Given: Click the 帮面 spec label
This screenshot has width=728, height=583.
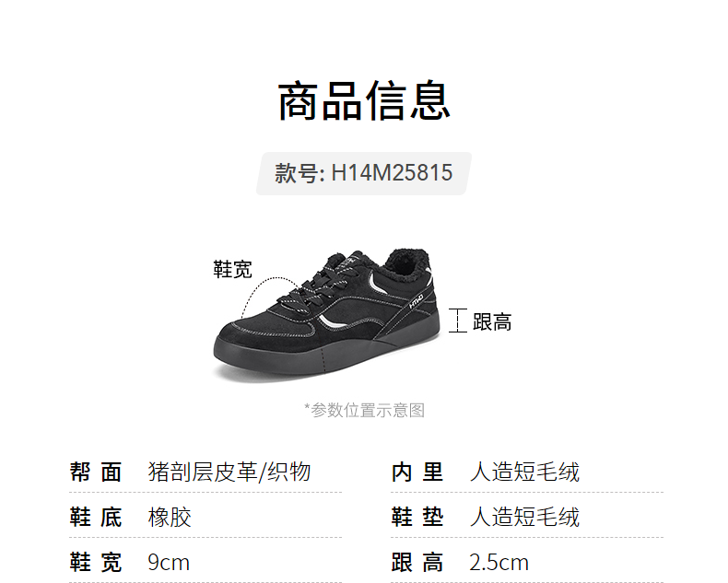Looking at the screenshot, I should pyautogui.click(x=96, y=472).
